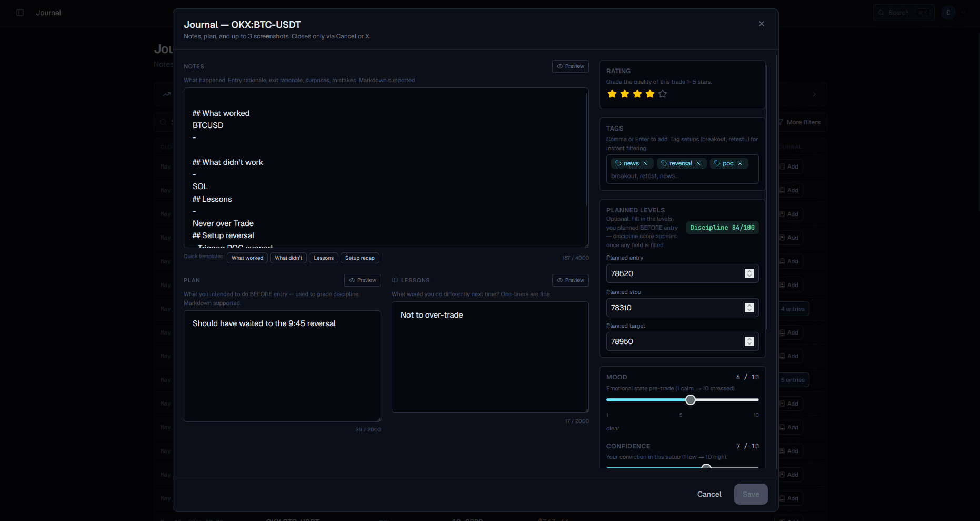Click the Planned entry stepper arrows
This screenshot has height=521, width=980.
point(749,273)
